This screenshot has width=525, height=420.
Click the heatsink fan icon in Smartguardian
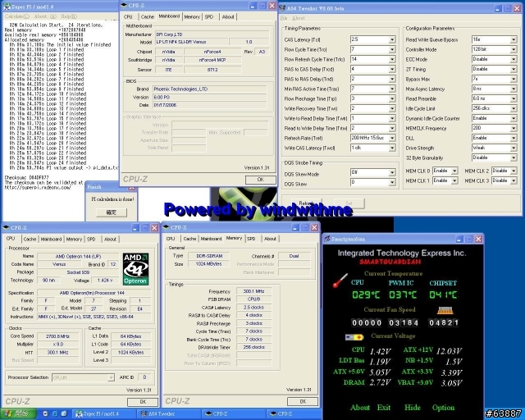tap(445, 310)
